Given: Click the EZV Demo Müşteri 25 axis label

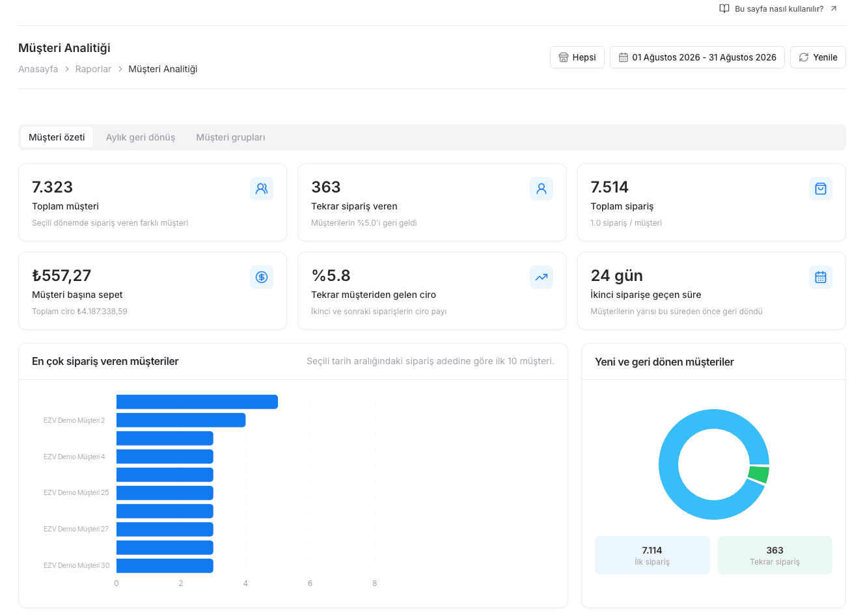Looking at the screenshot, I should point(76,492).
